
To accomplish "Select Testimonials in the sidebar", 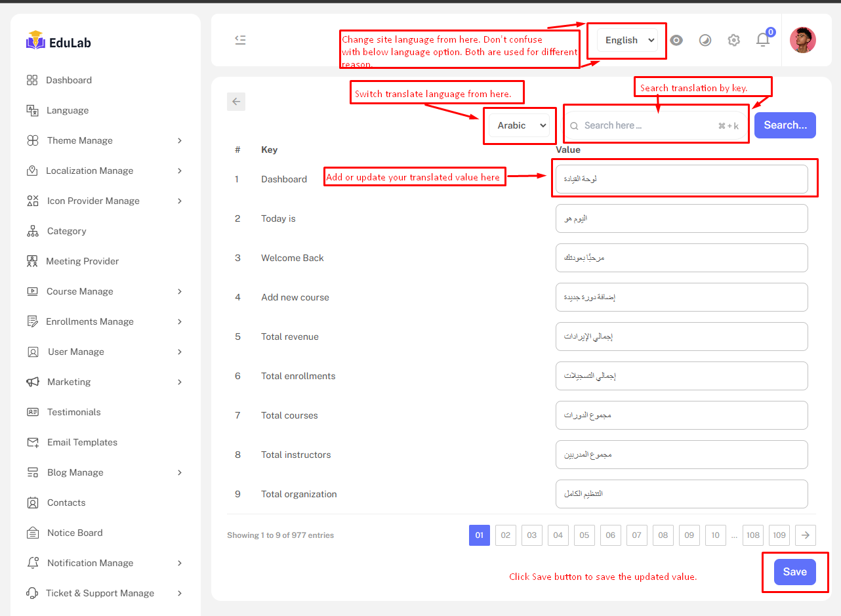I will tap(73, 412).
